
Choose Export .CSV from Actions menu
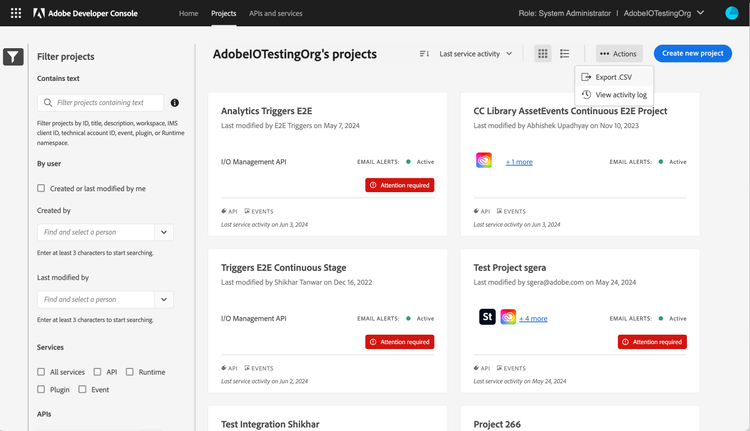tap(614, 77)
